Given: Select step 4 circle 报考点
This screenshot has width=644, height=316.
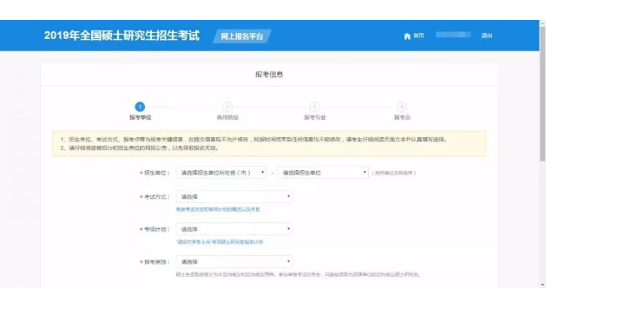Looking at the screenshot, I should (402, 107).
